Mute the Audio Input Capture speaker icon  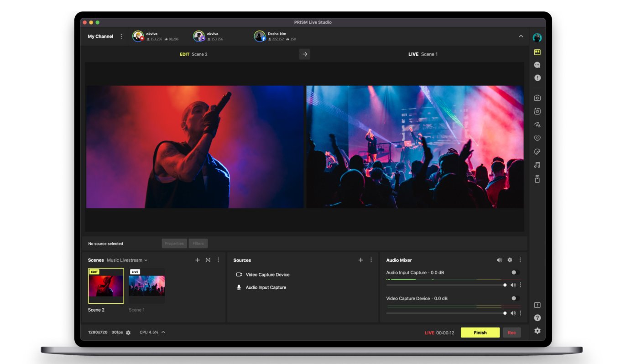[512, 285]
